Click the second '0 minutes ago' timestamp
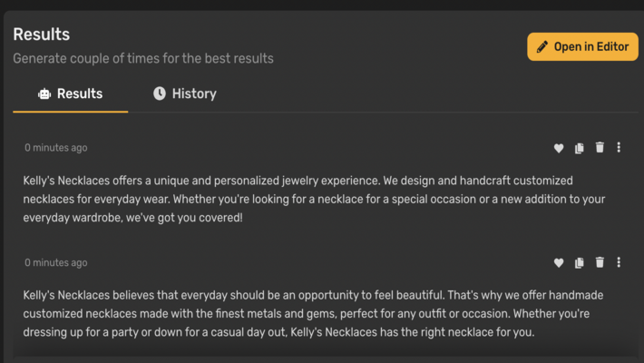This screenshot has width=644, height=363. coord(56,262)
